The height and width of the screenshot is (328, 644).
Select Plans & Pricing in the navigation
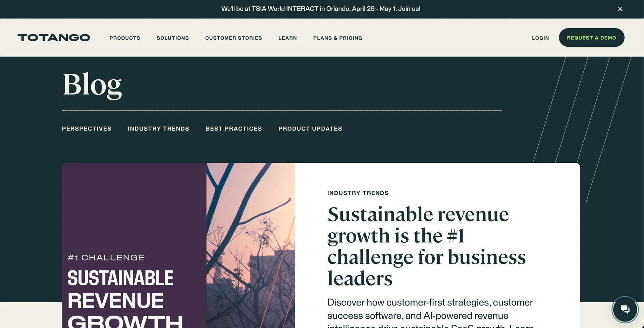point(337,38)
